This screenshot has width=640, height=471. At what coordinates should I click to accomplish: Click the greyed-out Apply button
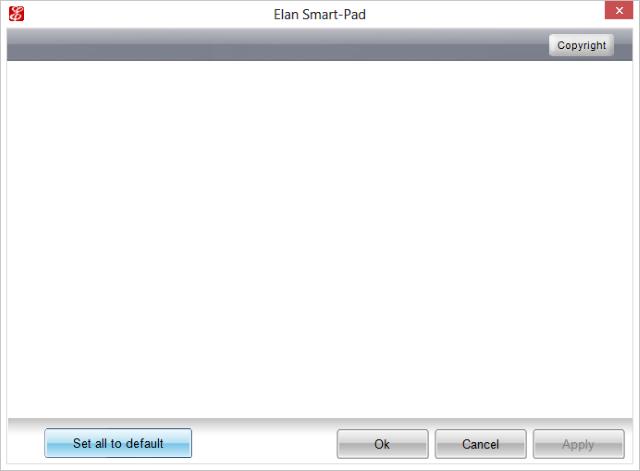coord(578,444)
